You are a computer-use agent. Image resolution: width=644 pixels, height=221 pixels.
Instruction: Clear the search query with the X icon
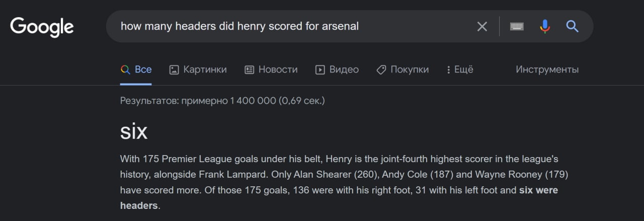pos(482,26)
